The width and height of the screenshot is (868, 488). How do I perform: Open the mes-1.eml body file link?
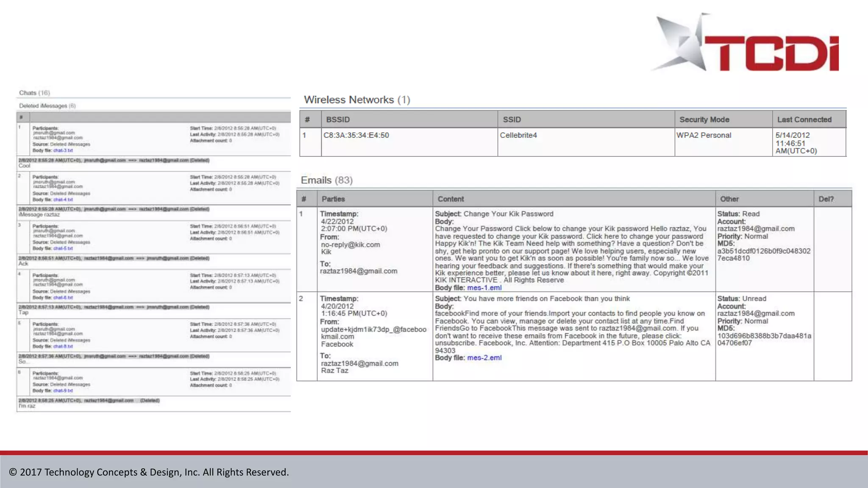pyautogui.click(x=484, y=288)
